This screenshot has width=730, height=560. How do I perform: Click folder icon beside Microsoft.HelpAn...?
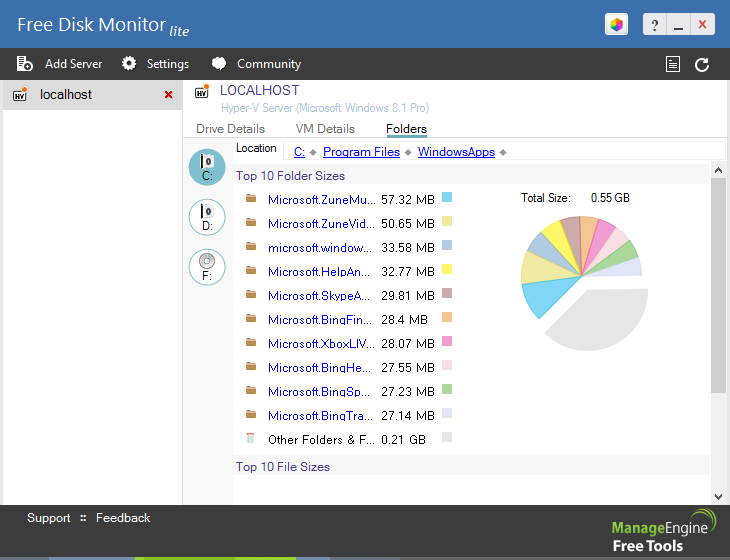coord(251,270)
